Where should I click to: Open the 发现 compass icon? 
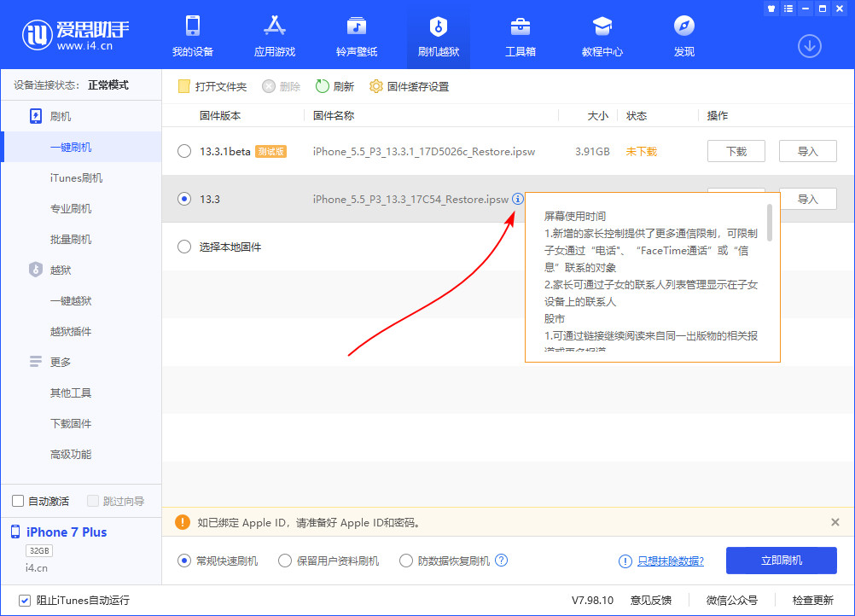click(683, 26)
